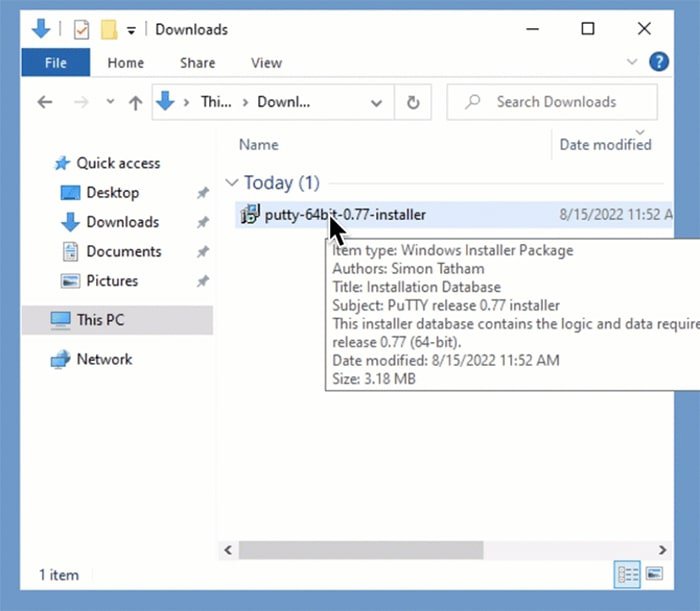Open address bar history dropdown
700x611 pixels.
376,102
